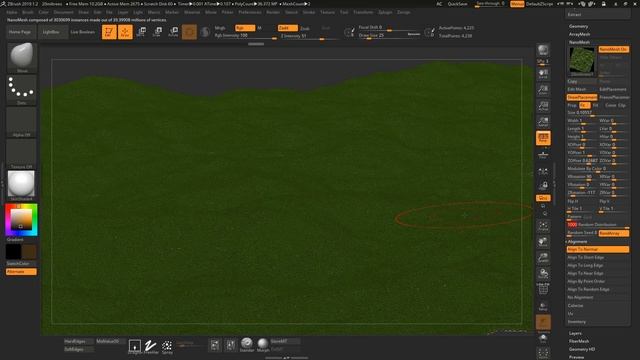This screenshot has width=640, height=360.
Task: Select the Spray stroke icon at bottom
Action: tap(167, 347)
